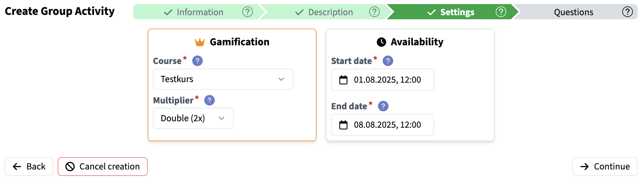The height and width of the screenshot is (180, 644).
Task: Switch to the Description step
Action: 330,12
